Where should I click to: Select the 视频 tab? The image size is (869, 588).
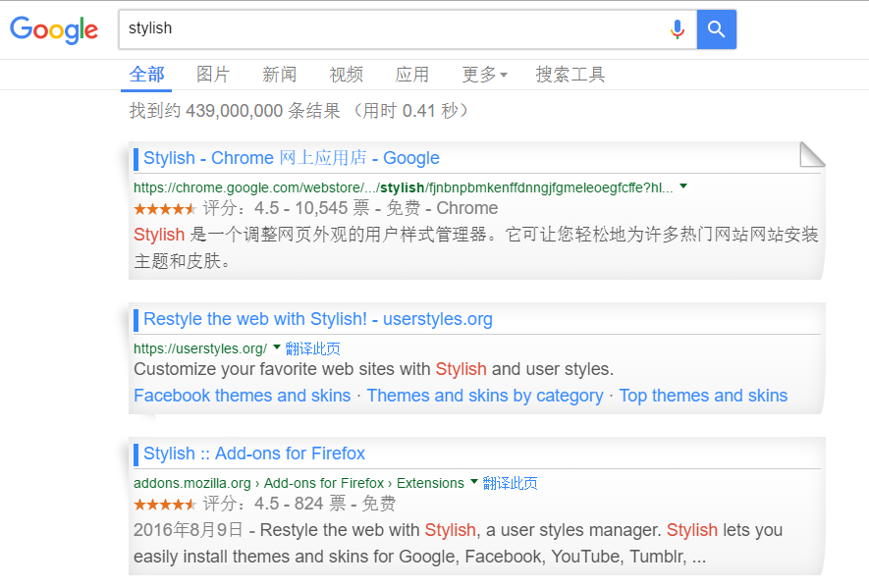[346, 75]
